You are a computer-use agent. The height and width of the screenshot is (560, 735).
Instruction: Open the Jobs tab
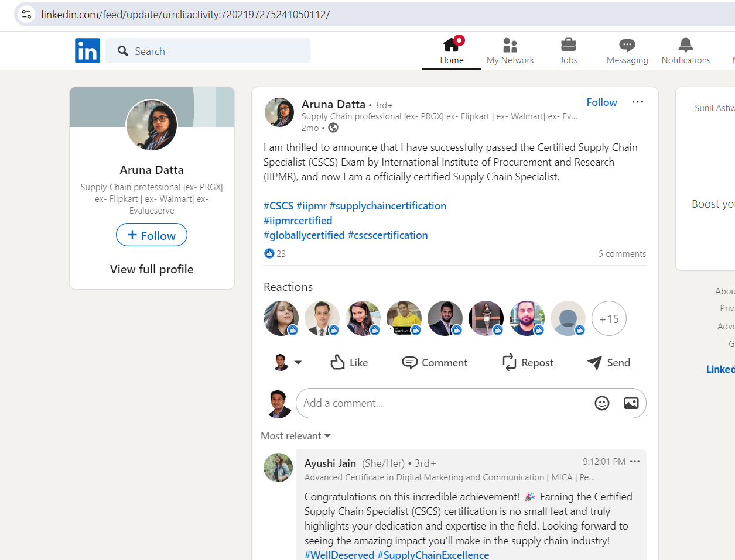tap(569, 51)
